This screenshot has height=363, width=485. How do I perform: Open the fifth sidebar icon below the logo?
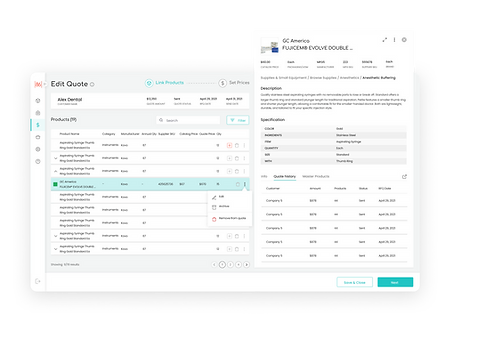(x=38, y=149)
